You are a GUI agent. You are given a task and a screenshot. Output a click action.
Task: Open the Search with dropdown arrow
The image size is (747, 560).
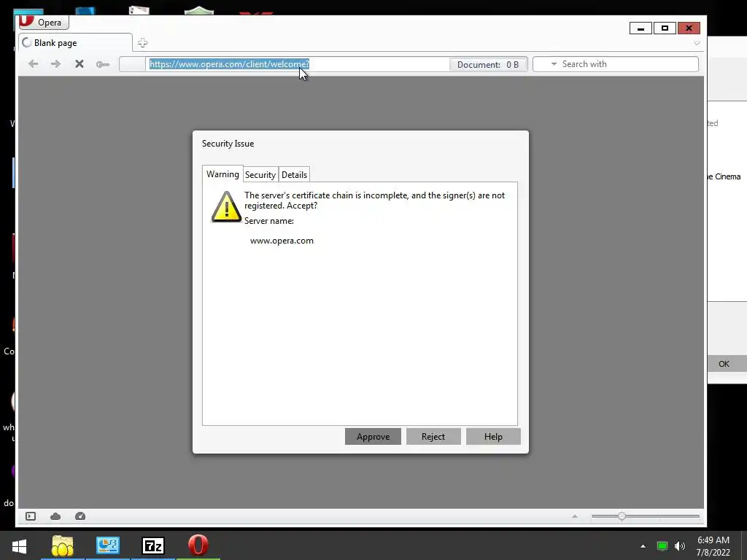click(554, 64)
